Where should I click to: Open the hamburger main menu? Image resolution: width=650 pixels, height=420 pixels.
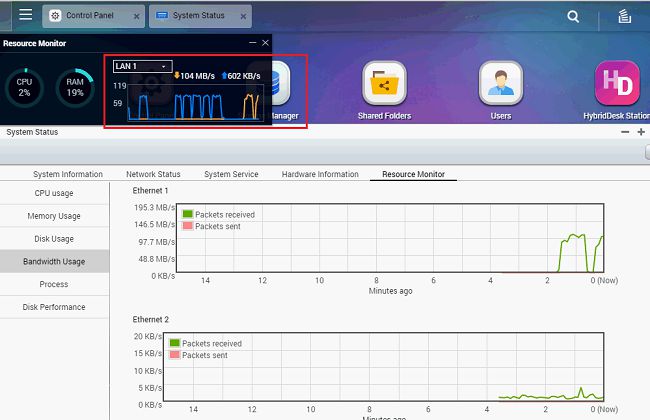26,15
